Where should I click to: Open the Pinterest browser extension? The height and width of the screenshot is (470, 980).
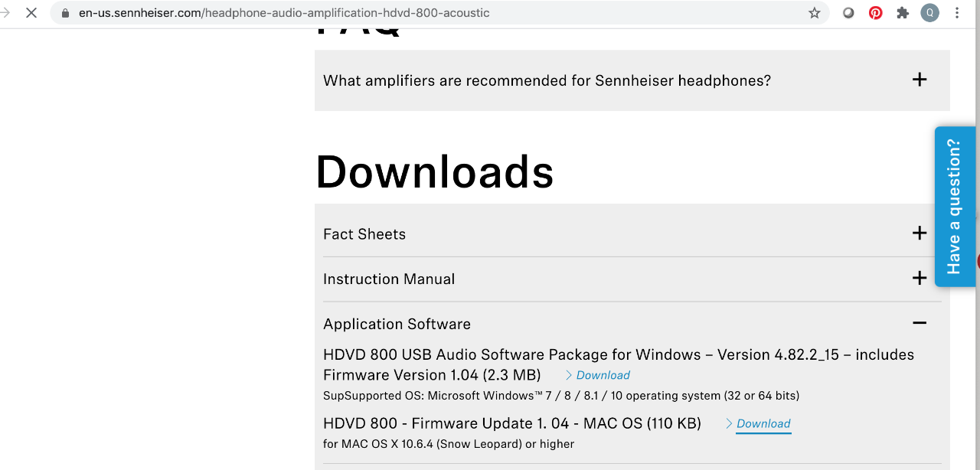pos(875,13)
